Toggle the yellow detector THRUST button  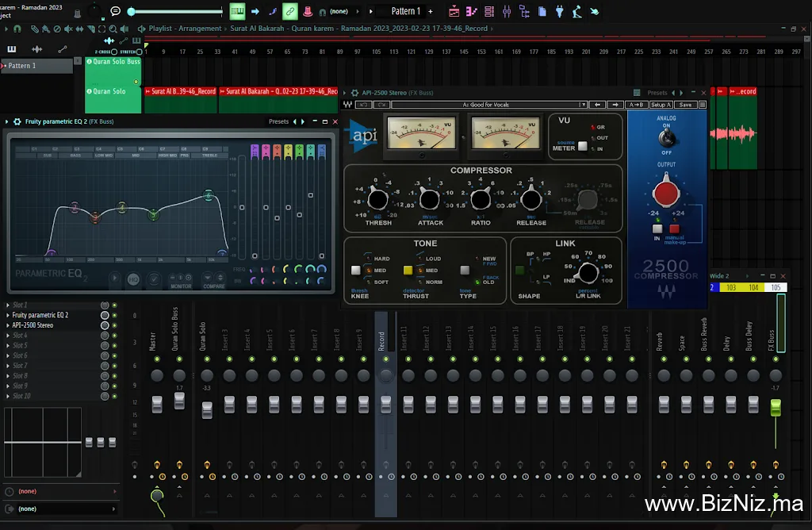pos(408,270)
